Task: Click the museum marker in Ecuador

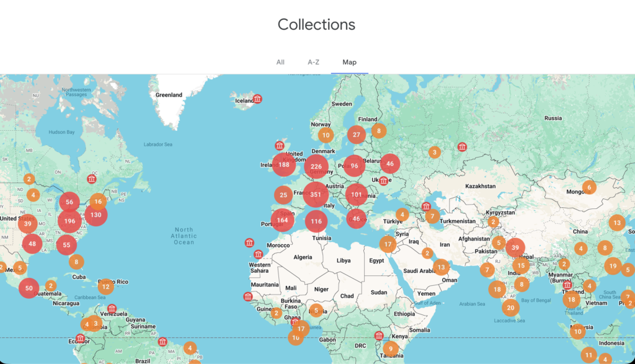Action: point(80,338)
